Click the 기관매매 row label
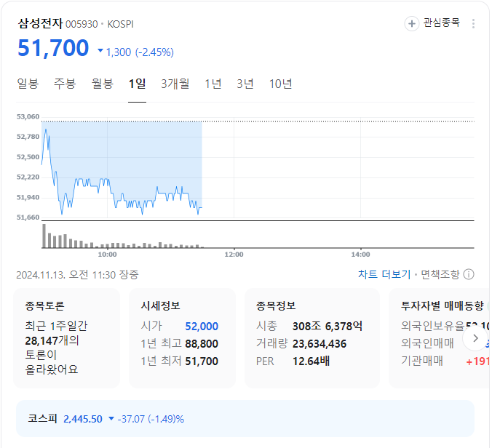This screenshot has height=448, width=492. tap(421, 361)
